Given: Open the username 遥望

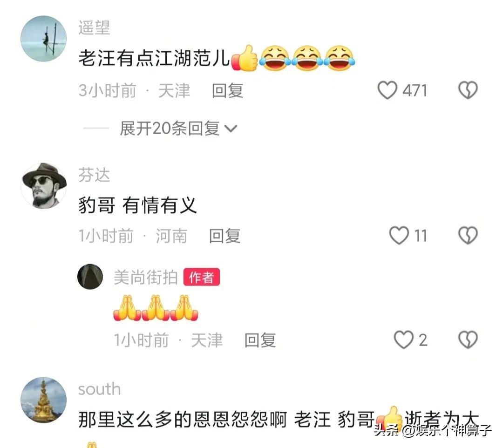Looking at the screenshot, I should coord(94,27).
